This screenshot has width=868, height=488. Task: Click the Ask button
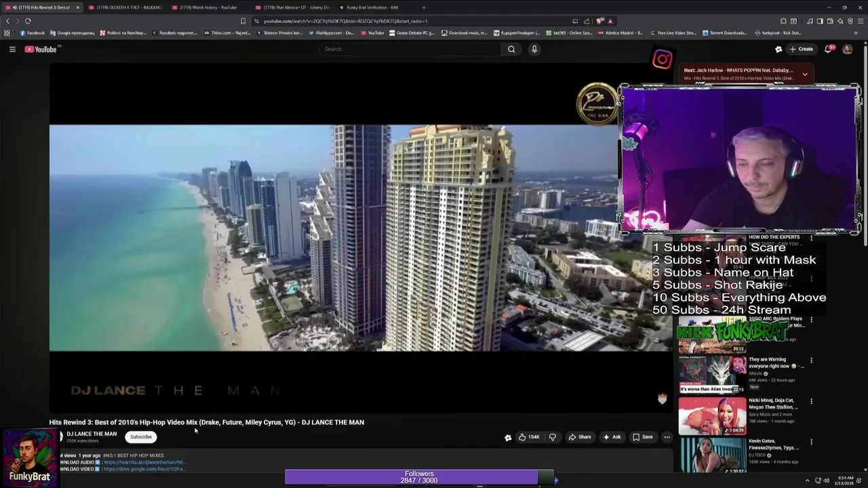pos(612,437)
